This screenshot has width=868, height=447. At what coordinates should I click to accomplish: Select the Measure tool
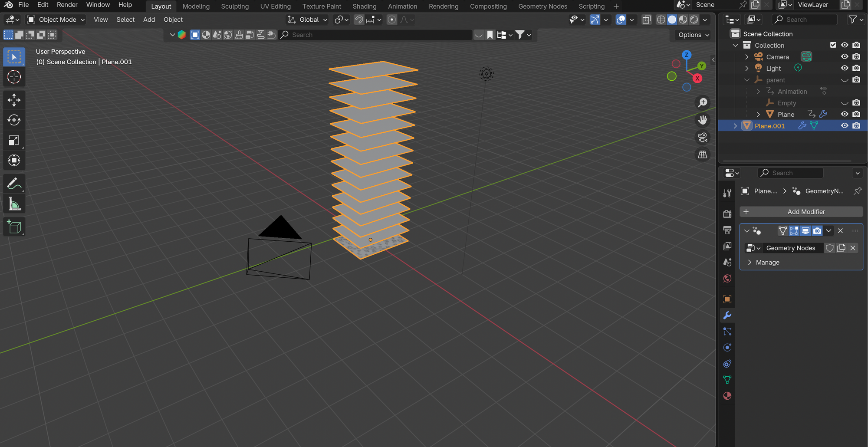(14, 204)
